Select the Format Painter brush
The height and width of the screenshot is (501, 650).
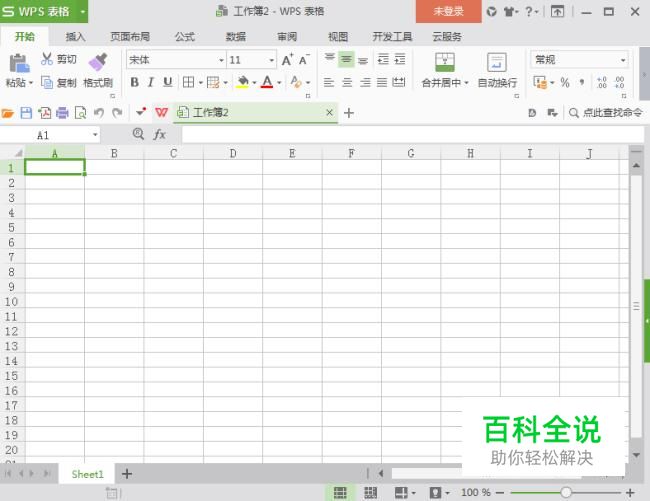98,63
